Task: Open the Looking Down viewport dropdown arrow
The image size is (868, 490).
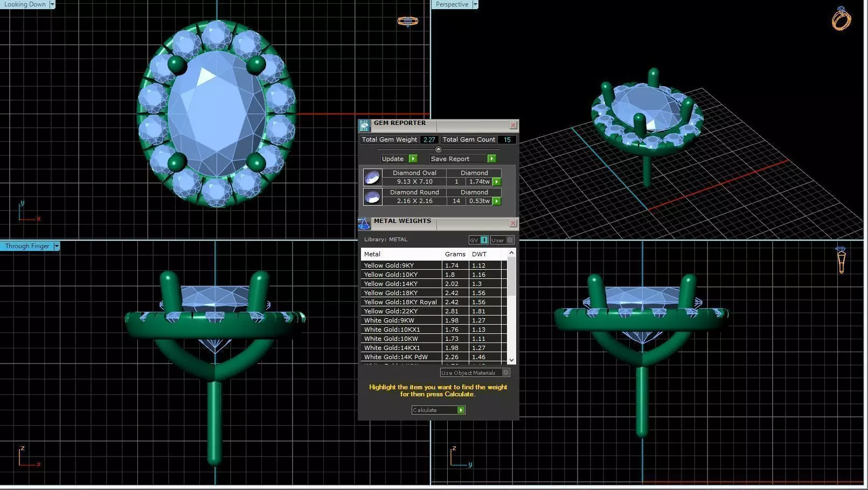Action: [52, 4]
